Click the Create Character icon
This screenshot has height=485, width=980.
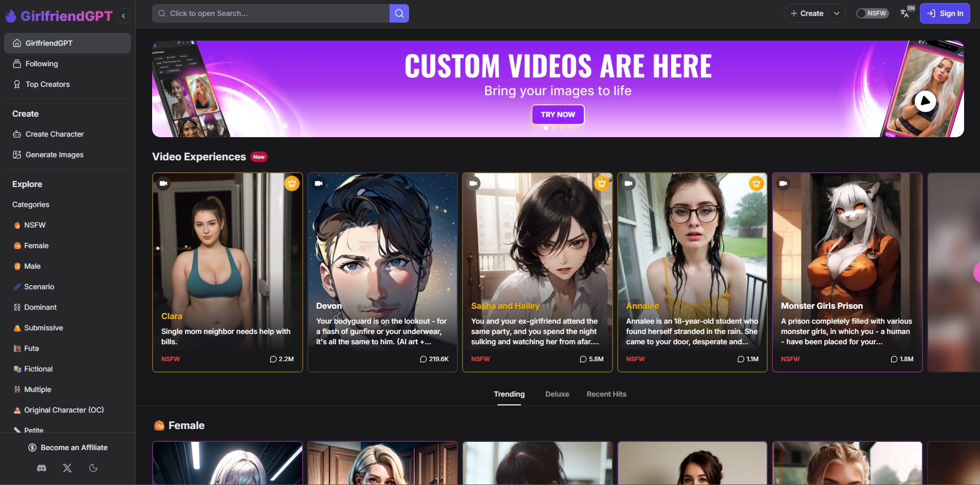[x=17, y=134]
